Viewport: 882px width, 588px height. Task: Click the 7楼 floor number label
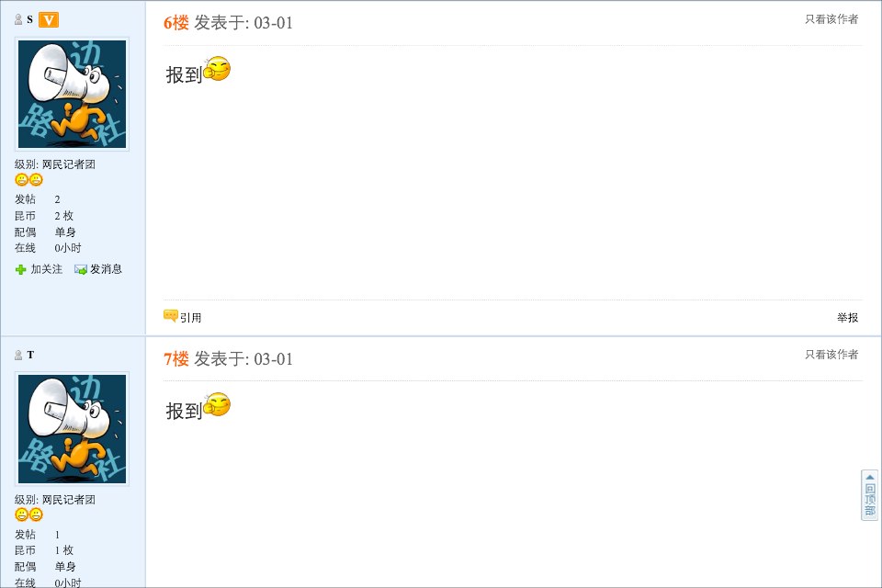(175, 358)
